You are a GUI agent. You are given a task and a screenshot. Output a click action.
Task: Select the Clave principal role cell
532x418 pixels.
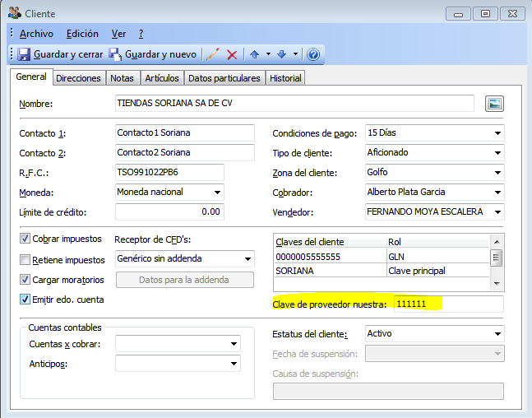[438, 271]
